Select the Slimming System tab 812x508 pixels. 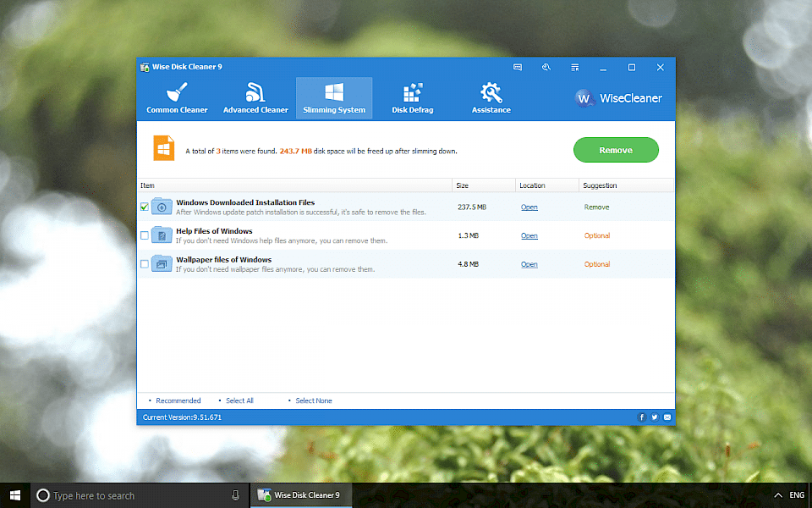click(334, 98)
